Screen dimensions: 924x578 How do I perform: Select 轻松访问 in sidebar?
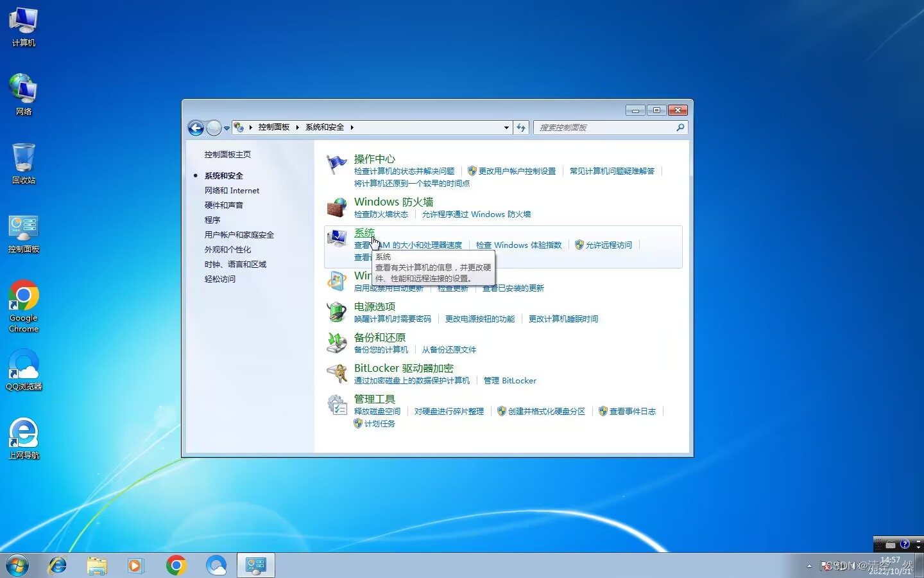220,279
